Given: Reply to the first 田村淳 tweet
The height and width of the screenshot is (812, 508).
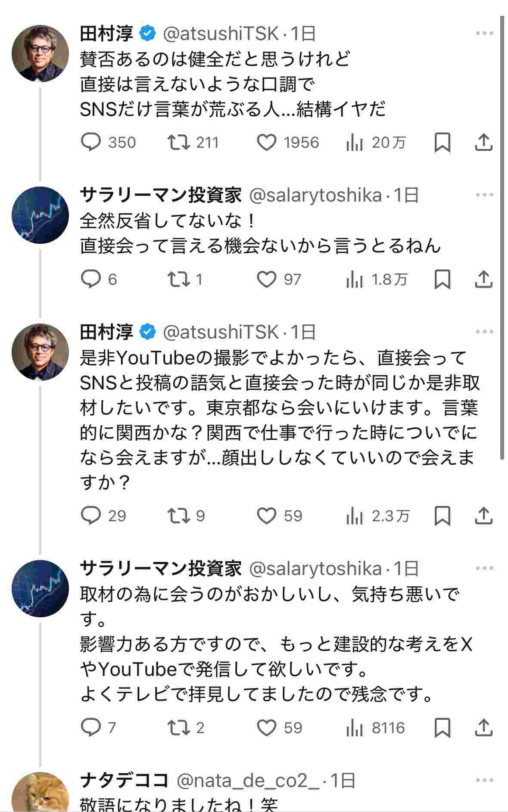Looking at the screenshot, I should click(91, 142).
